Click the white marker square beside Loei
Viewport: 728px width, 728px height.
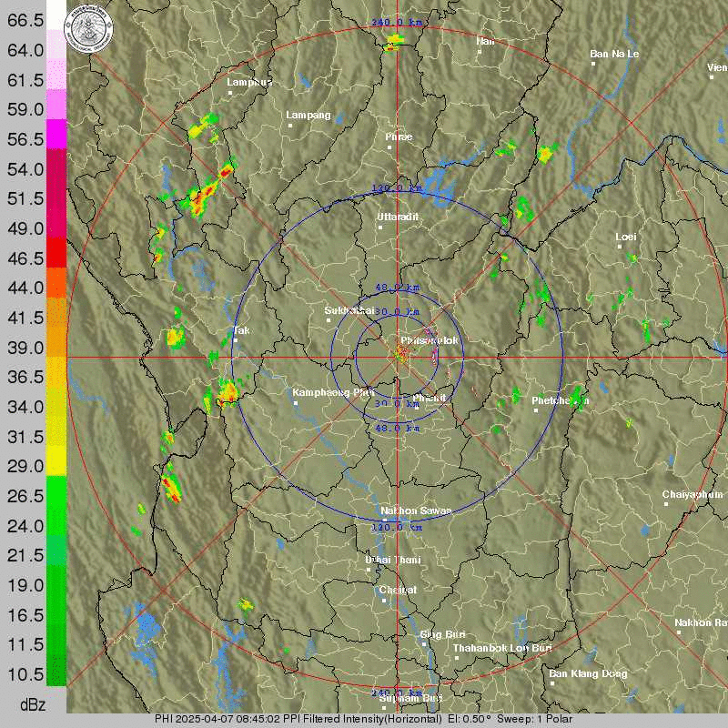pyautogui.click(x=620, y=247)
